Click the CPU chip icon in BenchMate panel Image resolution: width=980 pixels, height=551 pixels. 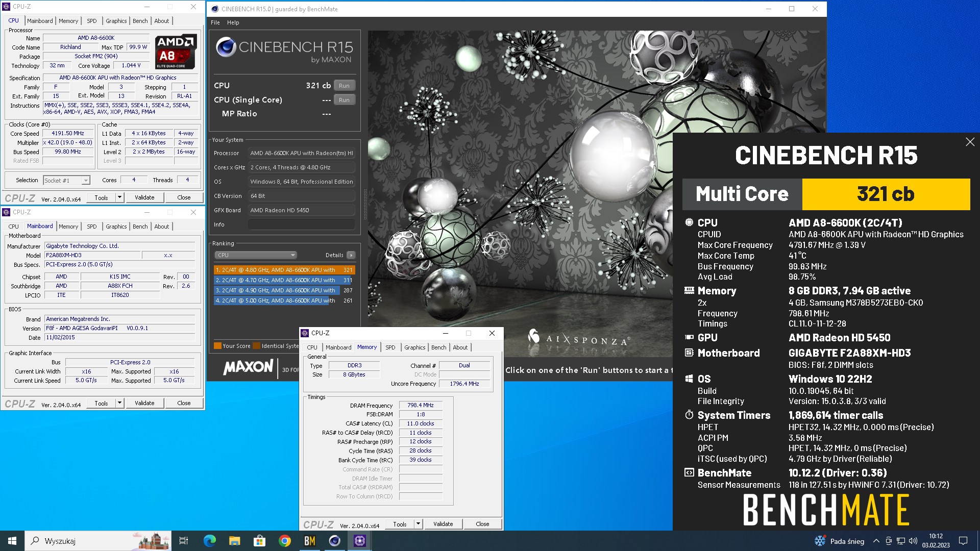tap(689, 222)
